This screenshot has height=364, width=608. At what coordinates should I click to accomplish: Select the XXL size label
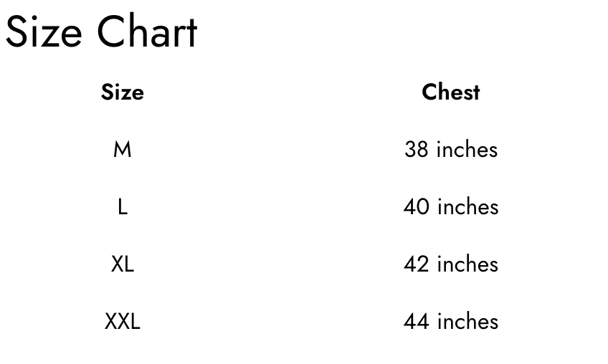pos(122,322)
